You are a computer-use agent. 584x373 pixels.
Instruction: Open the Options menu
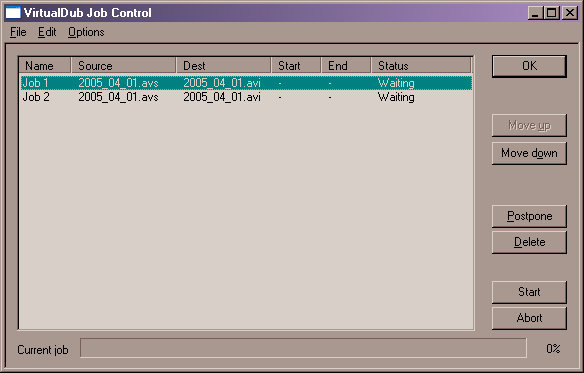click(86, 32)
